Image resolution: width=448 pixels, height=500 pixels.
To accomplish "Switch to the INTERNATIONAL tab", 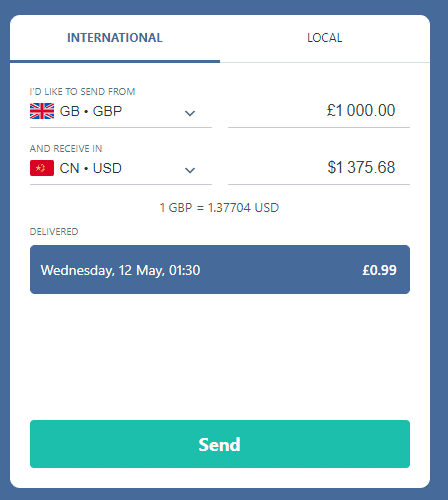I will tap(115, 38).
